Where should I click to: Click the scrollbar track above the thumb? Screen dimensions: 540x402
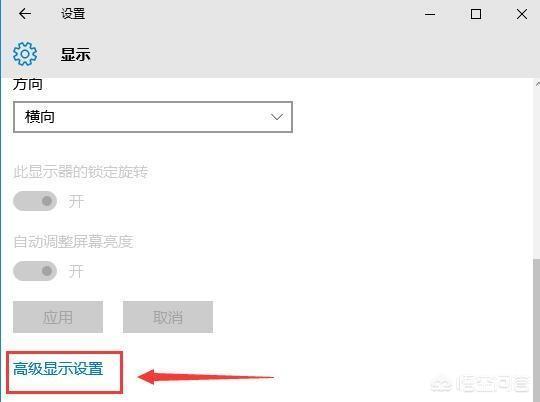537,172
